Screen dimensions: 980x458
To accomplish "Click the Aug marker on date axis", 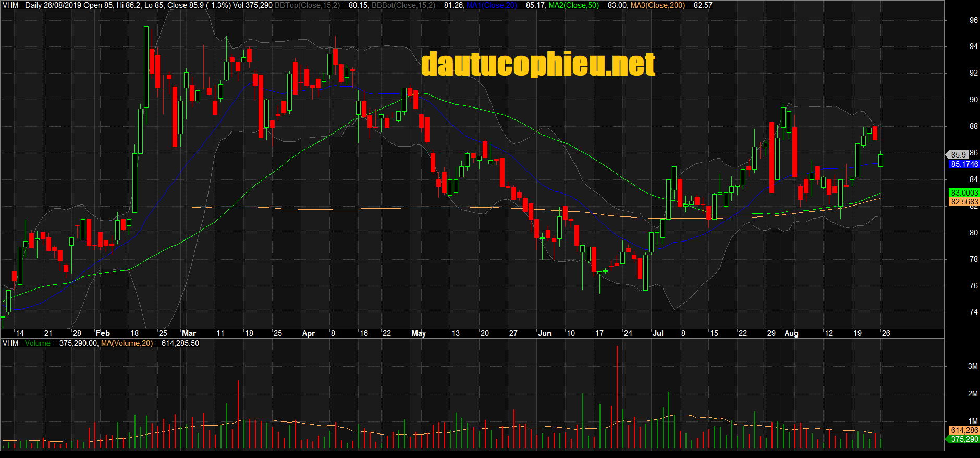I will click(791, 333).
